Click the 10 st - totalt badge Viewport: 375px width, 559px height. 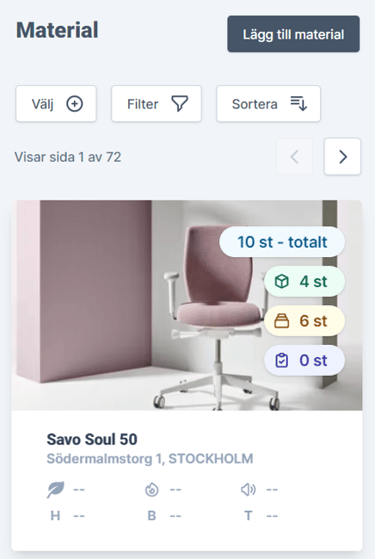pos(282,242)
